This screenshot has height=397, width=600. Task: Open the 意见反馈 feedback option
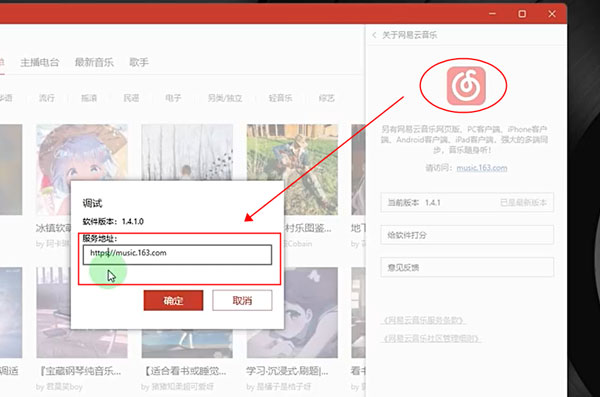pyautogui.click(x=467, y=267)
